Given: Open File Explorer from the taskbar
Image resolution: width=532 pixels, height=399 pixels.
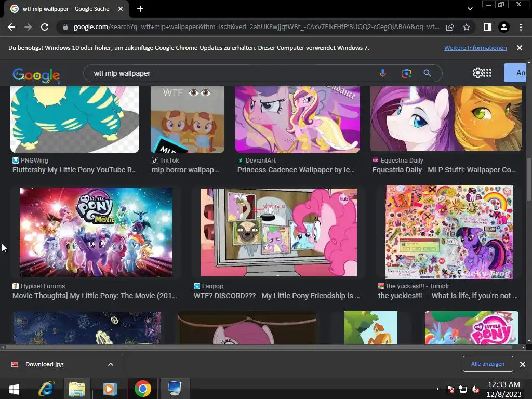Looking at the screenshot, I should click(x=77, y=389).
